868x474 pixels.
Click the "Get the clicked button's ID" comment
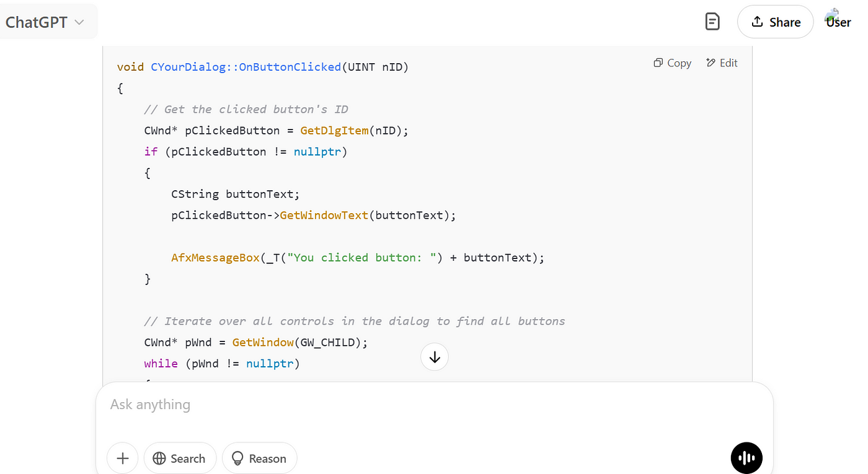(x=246, y=110)
